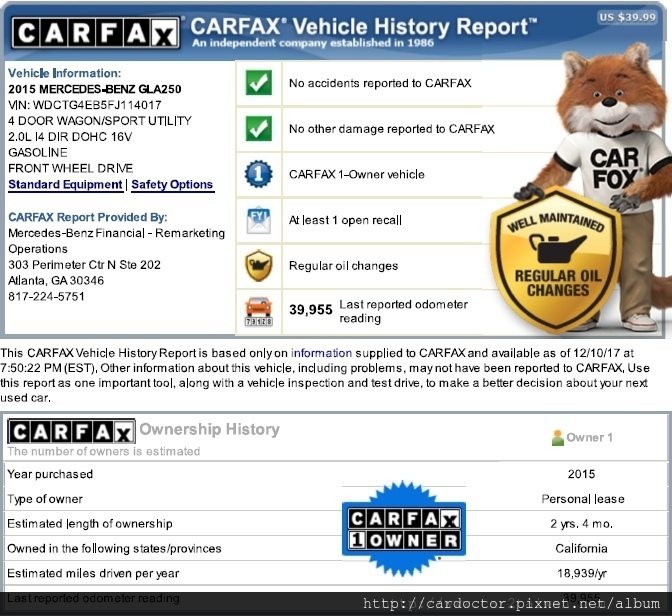The height and width of the screenshot is (616, 672).
Task: Click Estimated miles driven per year label
Action: tap(93, 574)
